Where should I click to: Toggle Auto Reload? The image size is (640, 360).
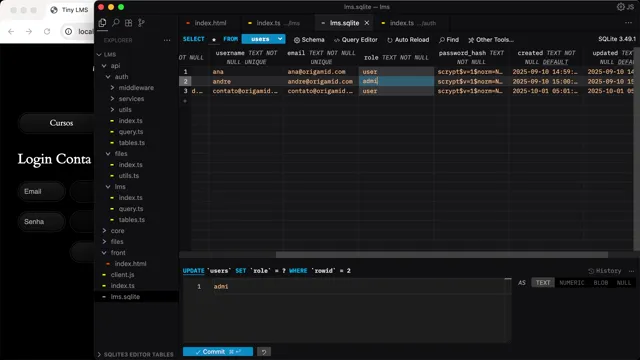coord(408,40)
